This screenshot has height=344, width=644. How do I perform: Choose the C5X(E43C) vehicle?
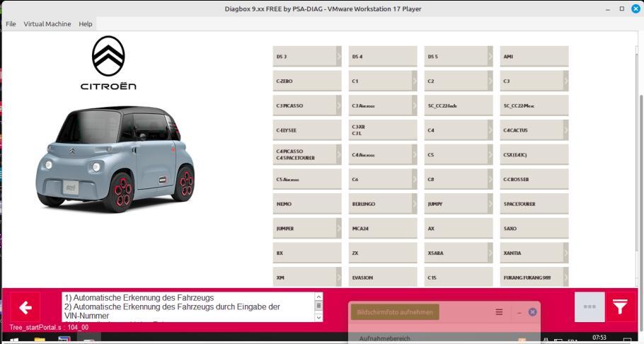click(x=534, y=154)
